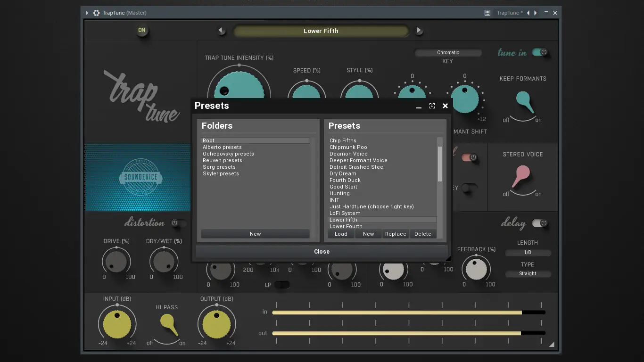Select the Chipmunk Poo preset

(x=382, y=147)
